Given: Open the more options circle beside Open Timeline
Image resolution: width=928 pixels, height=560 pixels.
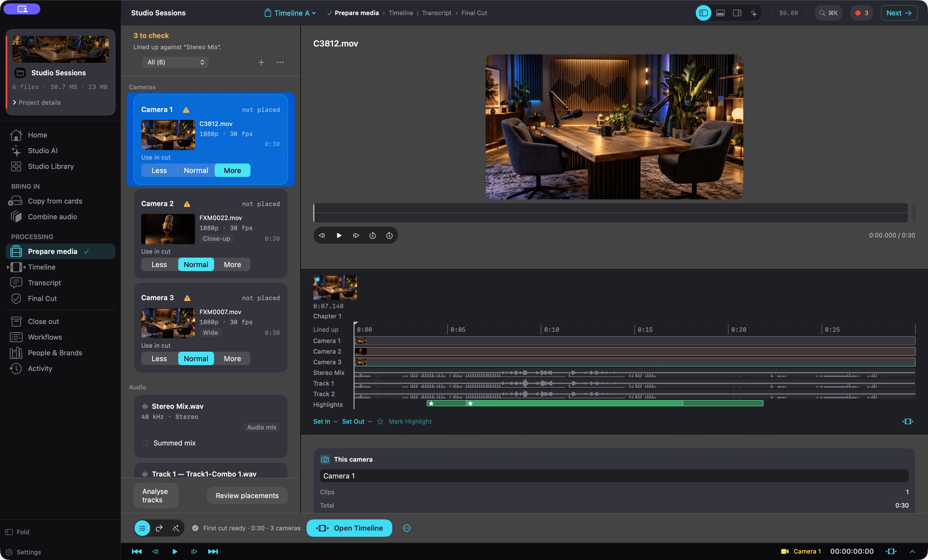Looking at the screenshot, I should click(407, 528).
